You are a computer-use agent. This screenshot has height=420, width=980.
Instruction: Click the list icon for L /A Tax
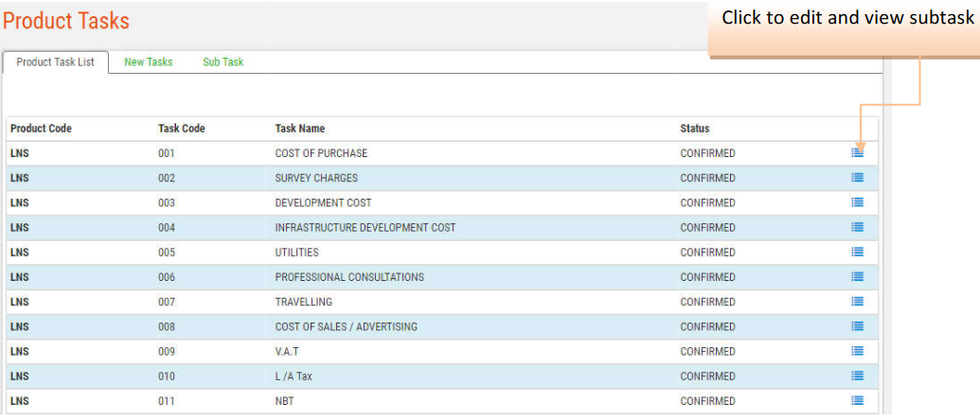[x=857, y=376]
